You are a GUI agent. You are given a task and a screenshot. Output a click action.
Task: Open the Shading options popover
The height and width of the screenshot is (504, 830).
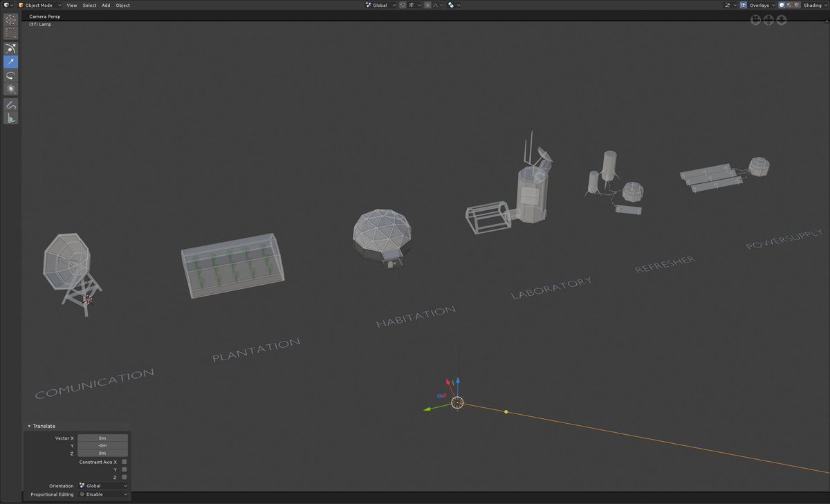815,5
